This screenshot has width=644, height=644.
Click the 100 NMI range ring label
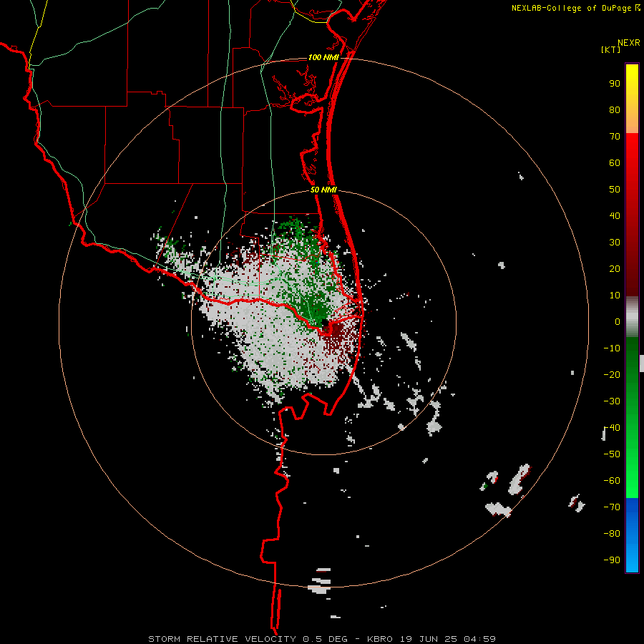point(323,57)
